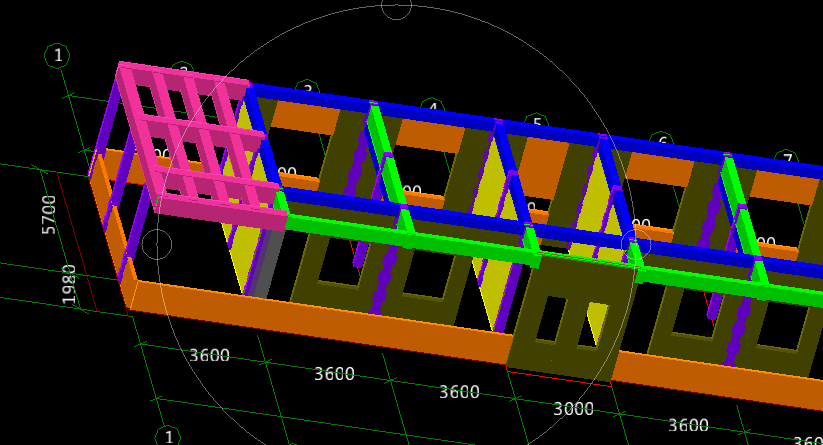Click the 1980 dimension text
This screenshot has height=445, width=823.
point(69,284)
